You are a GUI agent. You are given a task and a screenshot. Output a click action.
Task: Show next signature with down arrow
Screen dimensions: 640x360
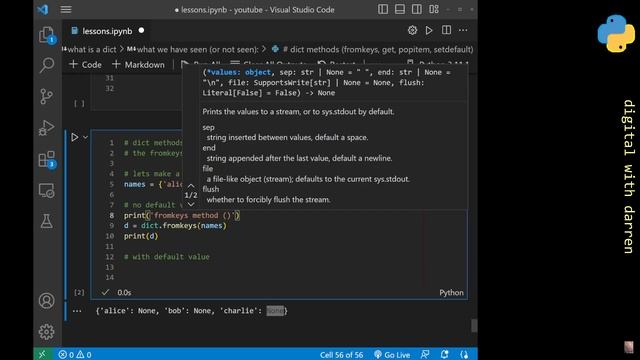(x=191, y=204)
